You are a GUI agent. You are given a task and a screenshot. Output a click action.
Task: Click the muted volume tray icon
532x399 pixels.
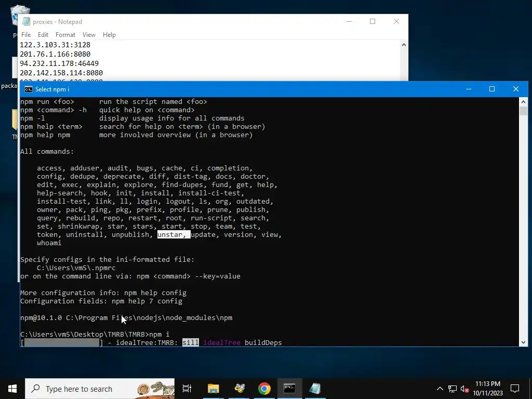[x=465, y=389]
